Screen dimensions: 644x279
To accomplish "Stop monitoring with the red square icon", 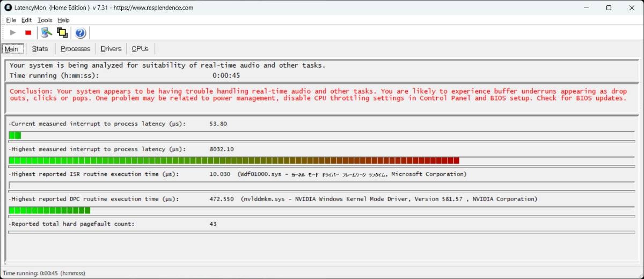I will 28,33.
